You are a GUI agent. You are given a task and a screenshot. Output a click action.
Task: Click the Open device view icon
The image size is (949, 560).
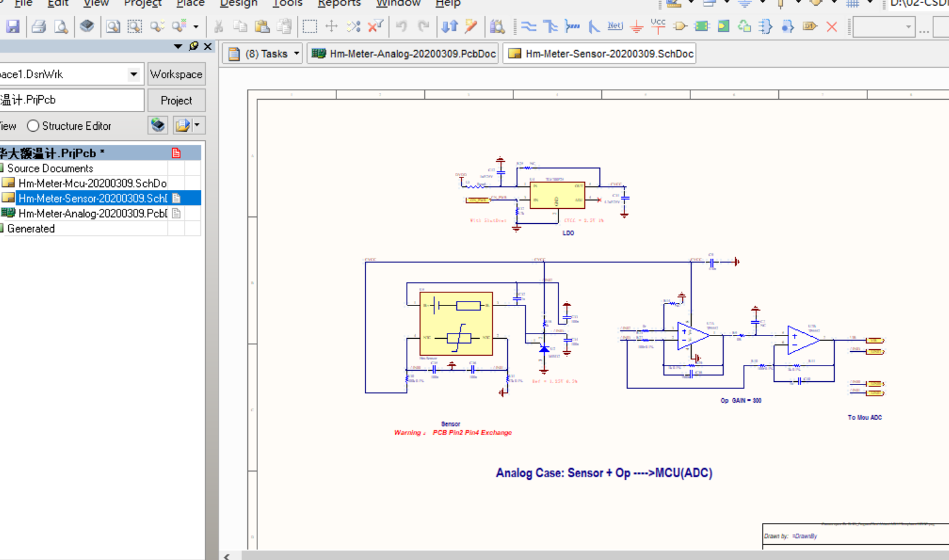(87, 26)
